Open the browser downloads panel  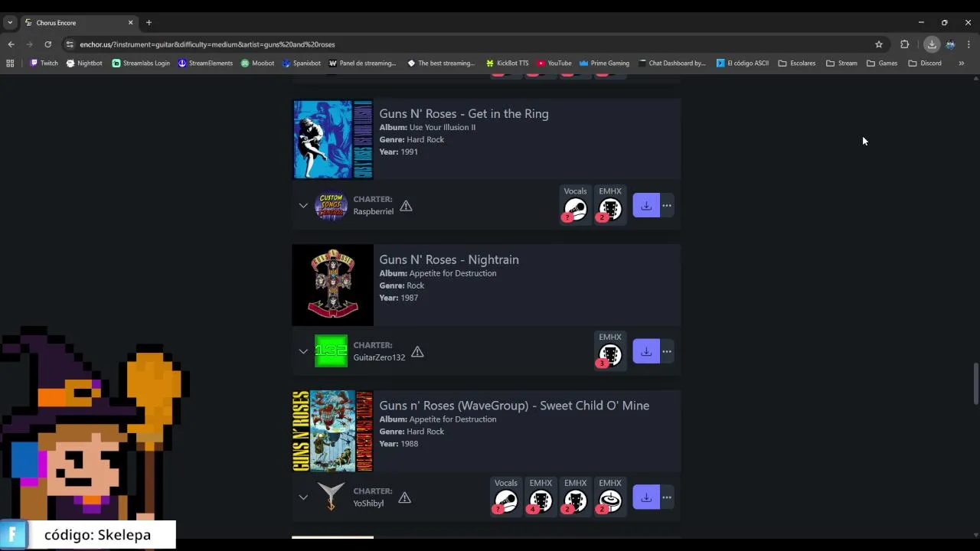tap(932, 44)
